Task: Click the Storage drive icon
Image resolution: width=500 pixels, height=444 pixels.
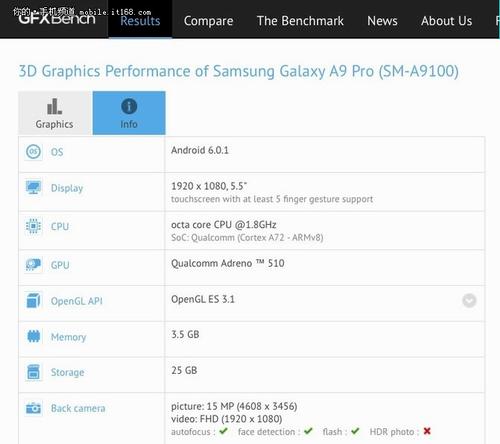Action: 33,372
